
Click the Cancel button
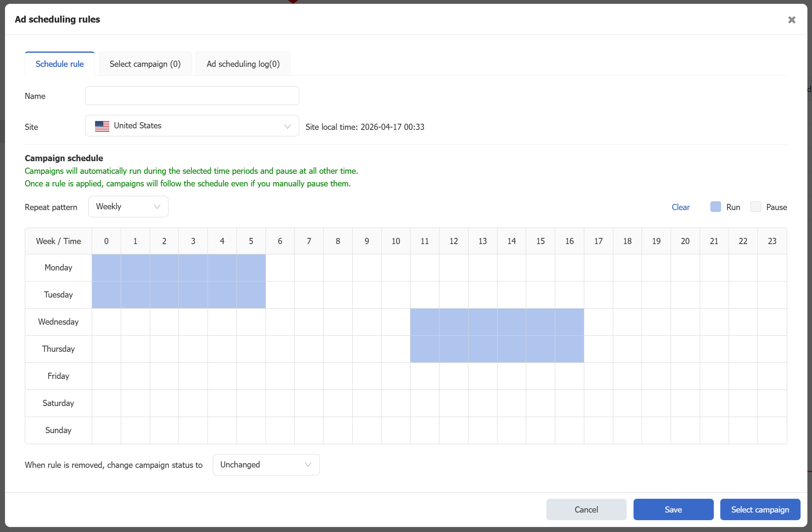(586, 509)
